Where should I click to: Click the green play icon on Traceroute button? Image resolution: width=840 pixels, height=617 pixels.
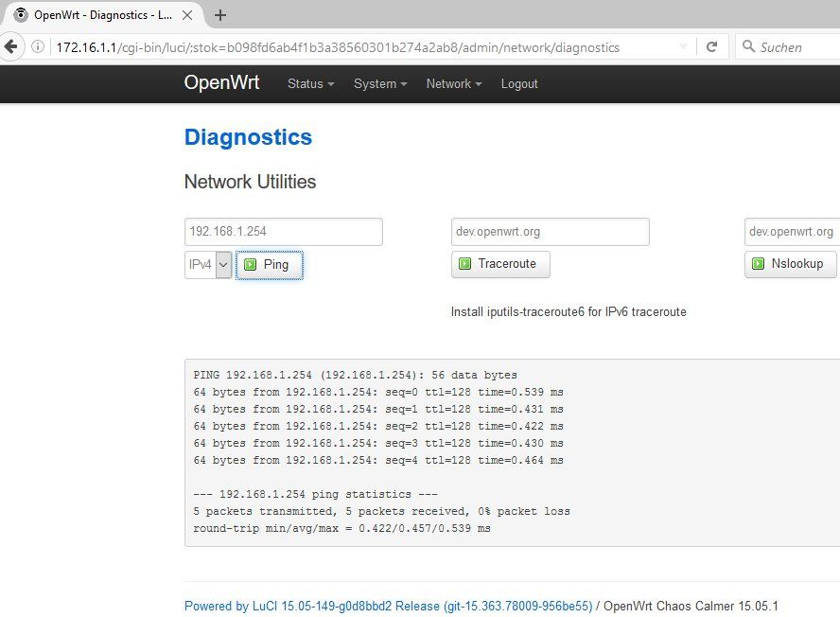(x=465, y=264)
